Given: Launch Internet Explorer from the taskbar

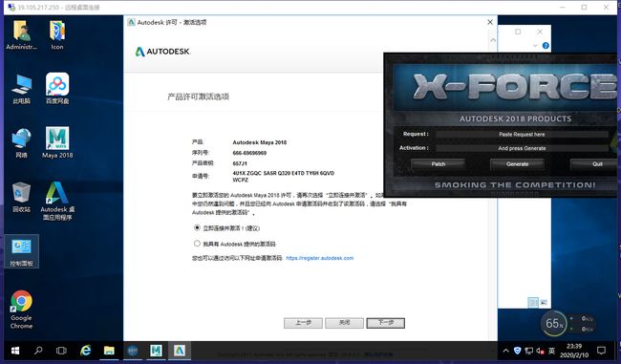Looking at the screenshot, I should pyautogui.click(x=85, y=351).
